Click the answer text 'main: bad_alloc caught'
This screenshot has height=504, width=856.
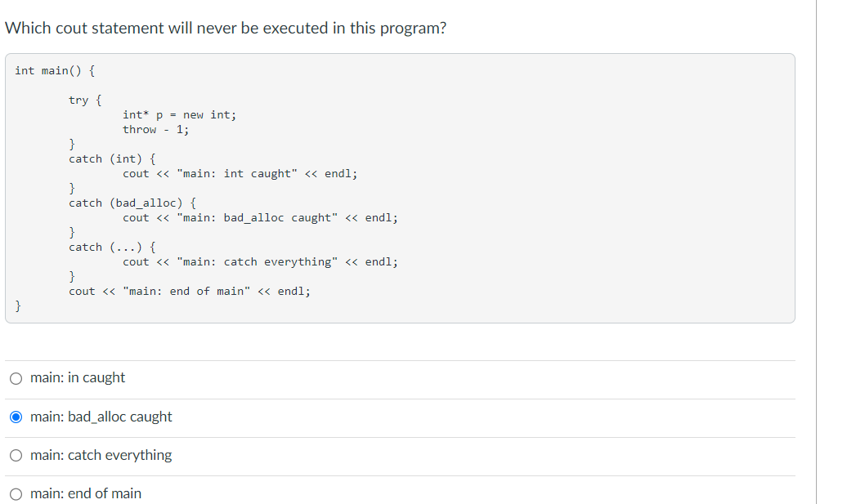click(x=101, y=417)
